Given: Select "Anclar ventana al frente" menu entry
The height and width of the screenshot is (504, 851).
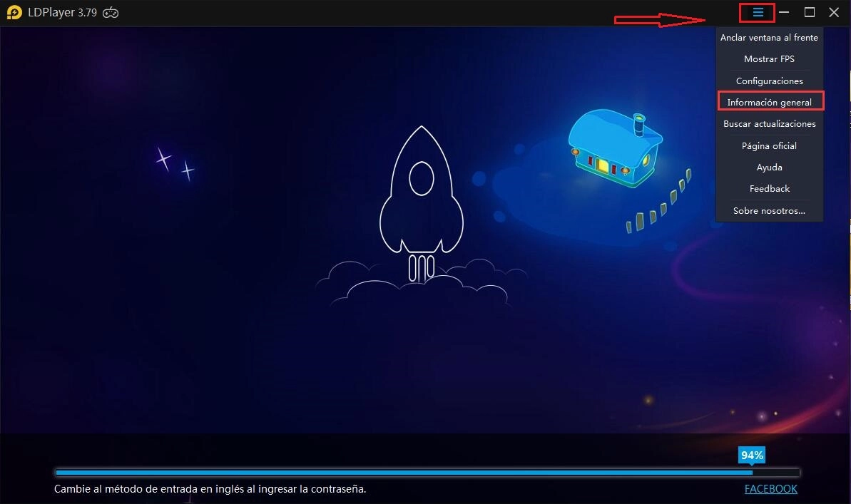Looking at the screenshot, I should (769, 37).
